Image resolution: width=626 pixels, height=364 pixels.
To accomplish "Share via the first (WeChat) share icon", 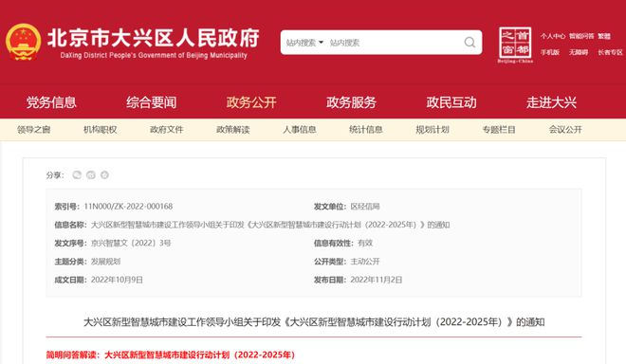I will (x=77, y=174).
